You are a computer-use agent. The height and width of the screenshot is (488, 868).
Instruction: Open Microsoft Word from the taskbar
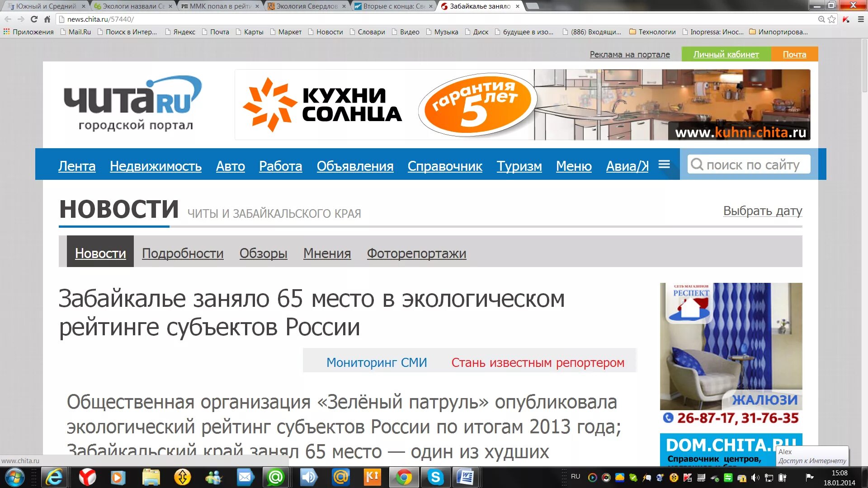(x=465, y=477)
